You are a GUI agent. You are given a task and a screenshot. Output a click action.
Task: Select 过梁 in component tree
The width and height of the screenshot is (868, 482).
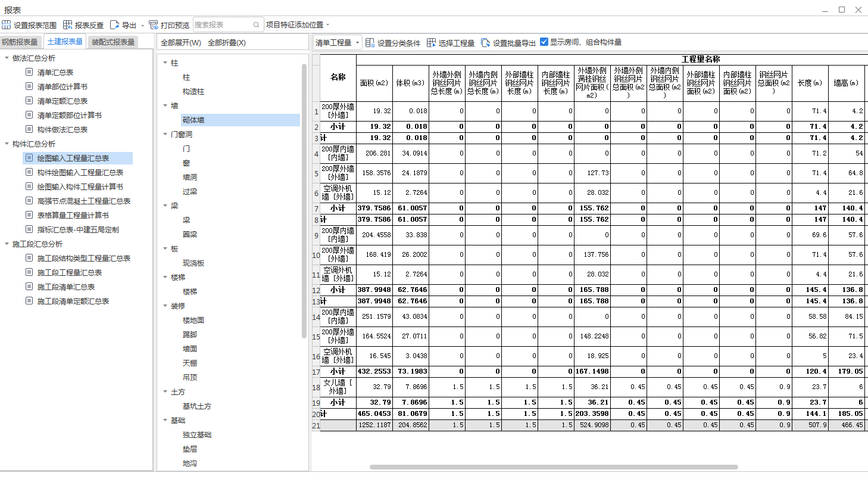(x=190, y=191)
